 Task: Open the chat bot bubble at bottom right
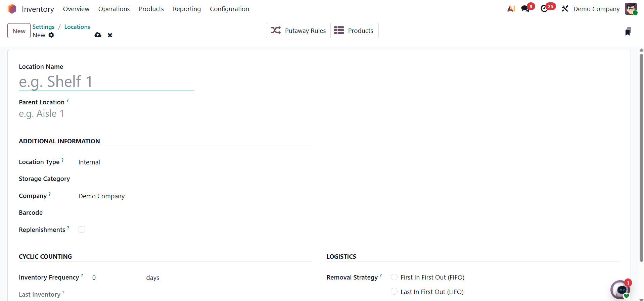tap(620, 290)
